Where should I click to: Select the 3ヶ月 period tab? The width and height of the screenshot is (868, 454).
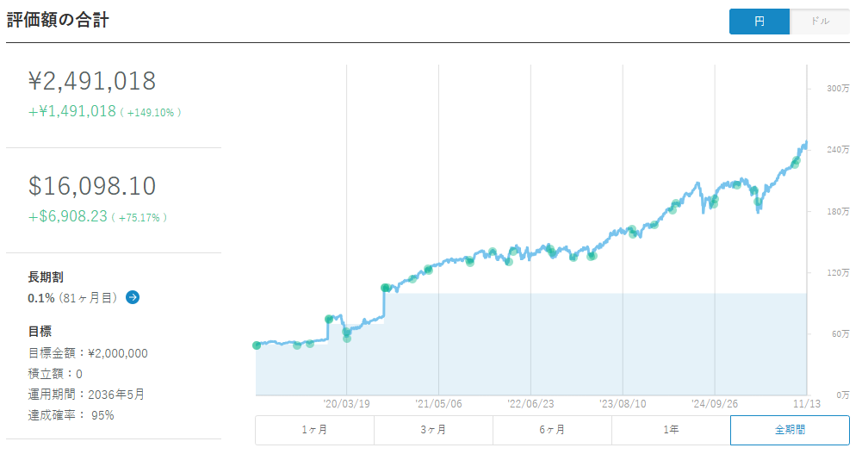pyautogui.click(x=433, y=429)
